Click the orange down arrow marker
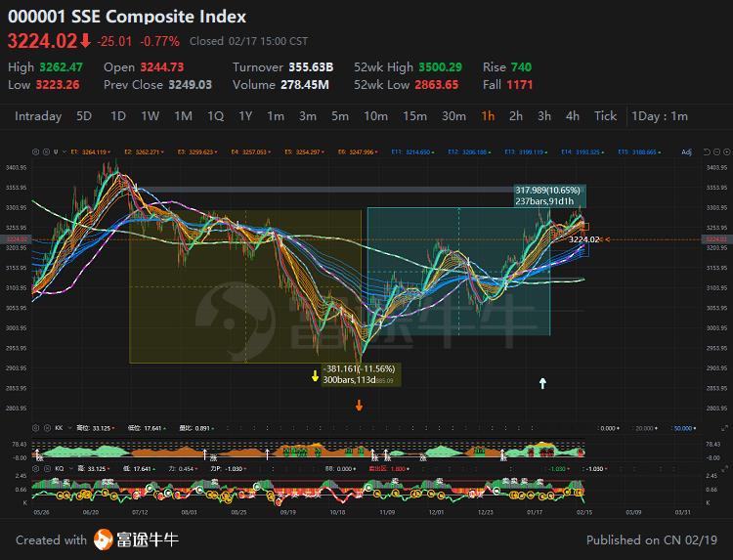This screenshot has height=560, width=733. tap(360, 406)
